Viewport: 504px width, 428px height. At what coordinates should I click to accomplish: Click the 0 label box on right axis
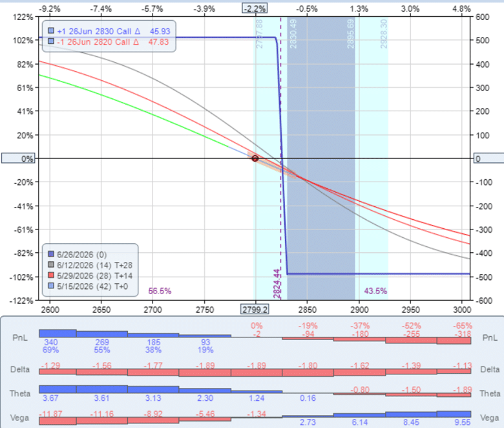tap(488, 158)
